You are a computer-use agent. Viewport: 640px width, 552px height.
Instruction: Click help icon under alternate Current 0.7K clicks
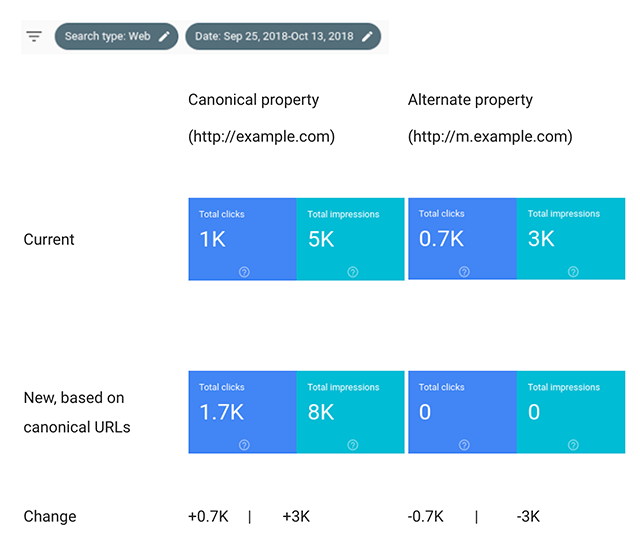coord(463,272)
